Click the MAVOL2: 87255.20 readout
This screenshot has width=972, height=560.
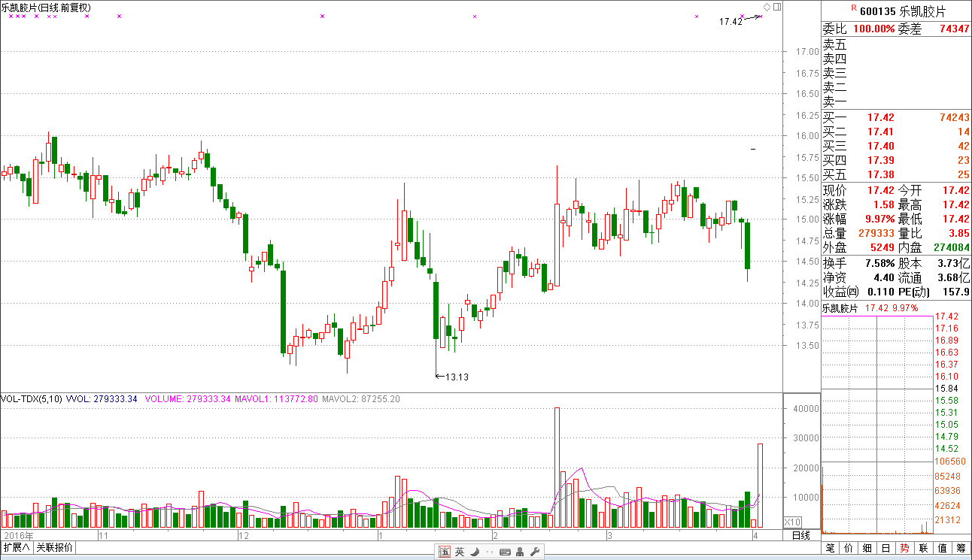(x=361, y=398)
